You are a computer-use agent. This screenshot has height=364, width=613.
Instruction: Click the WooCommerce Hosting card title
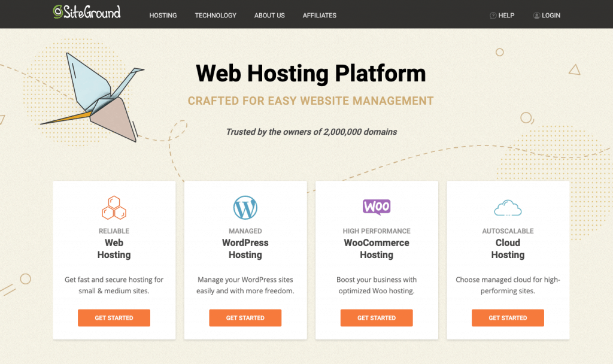coord(377,248)
